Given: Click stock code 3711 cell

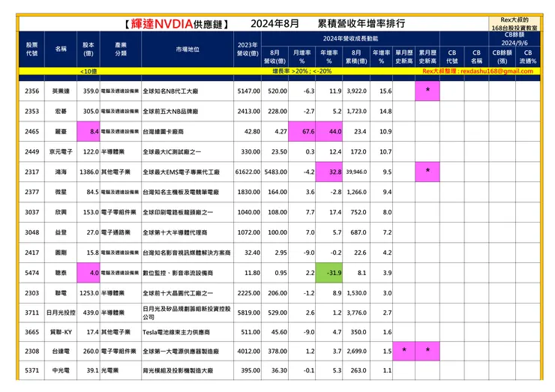Looking at the screenshot, I should 31,313.
